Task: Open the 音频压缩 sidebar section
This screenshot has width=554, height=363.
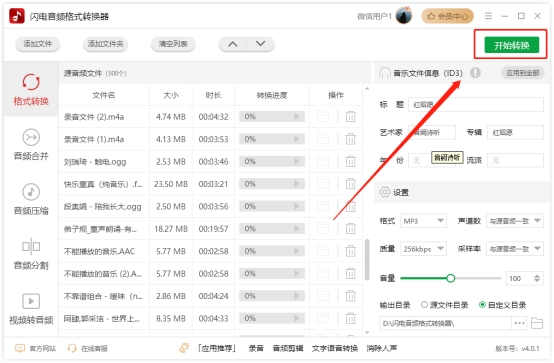Action: tap(31, 199)
